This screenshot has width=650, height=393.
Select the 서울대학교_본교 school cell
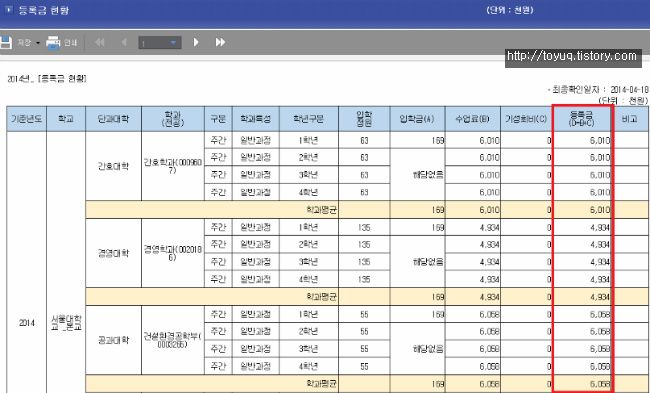[x=66, y=323]
